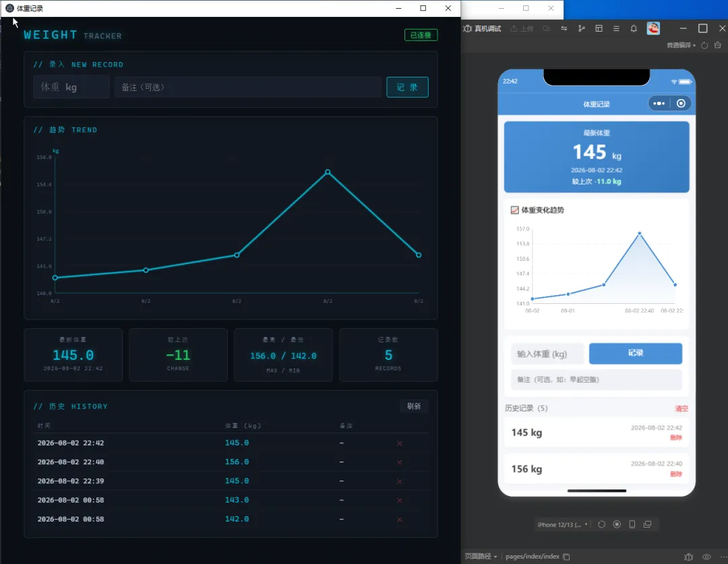Click the 156.0 value in history table
This screenshot has width=728, height=564.
(237, 462)
